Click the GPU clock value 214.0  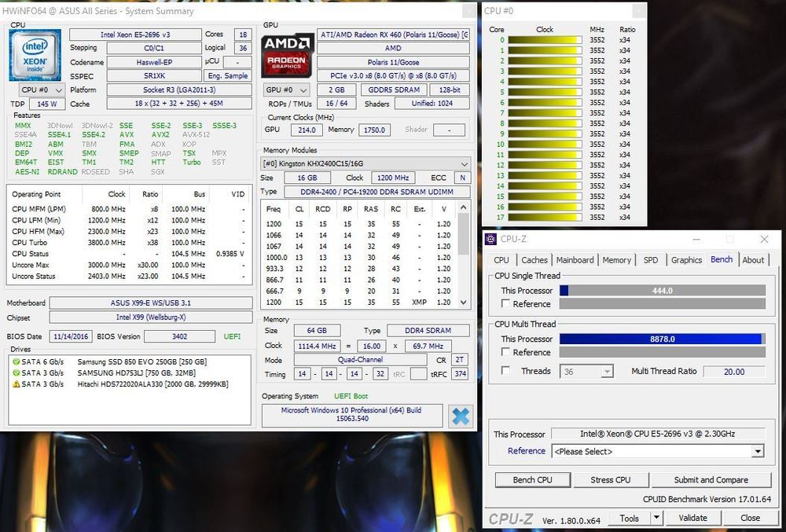307,130
